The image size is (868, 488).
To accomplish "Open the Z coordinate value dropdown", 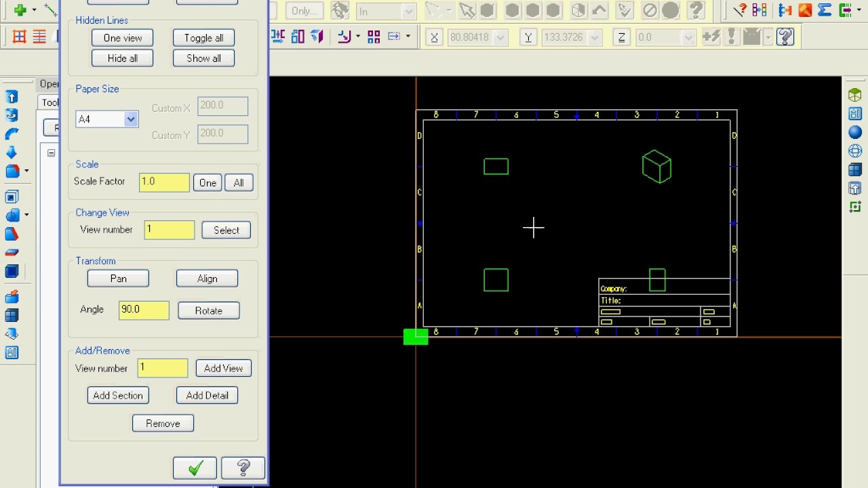I will click(688, 38).
